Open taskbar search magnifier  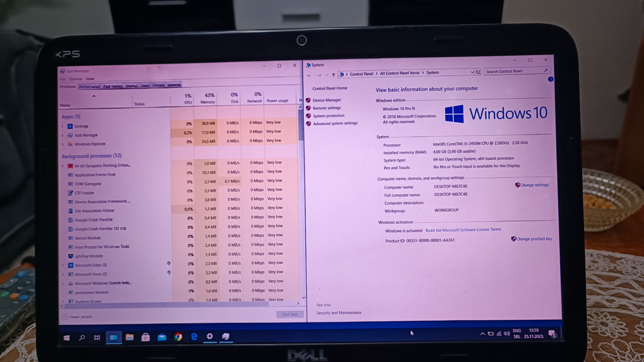click(x=82, y=338)
